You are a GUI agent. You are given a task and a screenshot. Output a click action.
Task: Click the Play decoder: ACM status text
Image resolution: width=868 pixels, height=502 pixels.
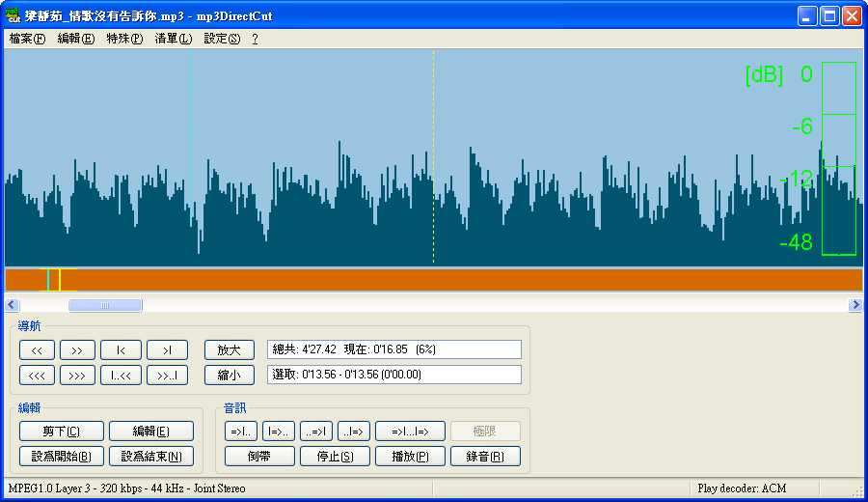[742, 488]
